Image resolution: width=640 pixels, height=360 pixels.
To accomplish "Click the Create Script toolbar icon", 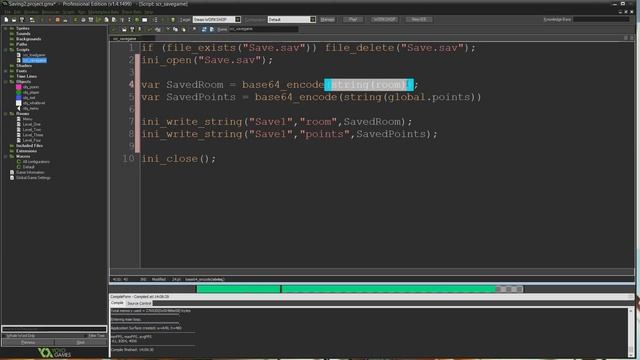I will [106, 20].
